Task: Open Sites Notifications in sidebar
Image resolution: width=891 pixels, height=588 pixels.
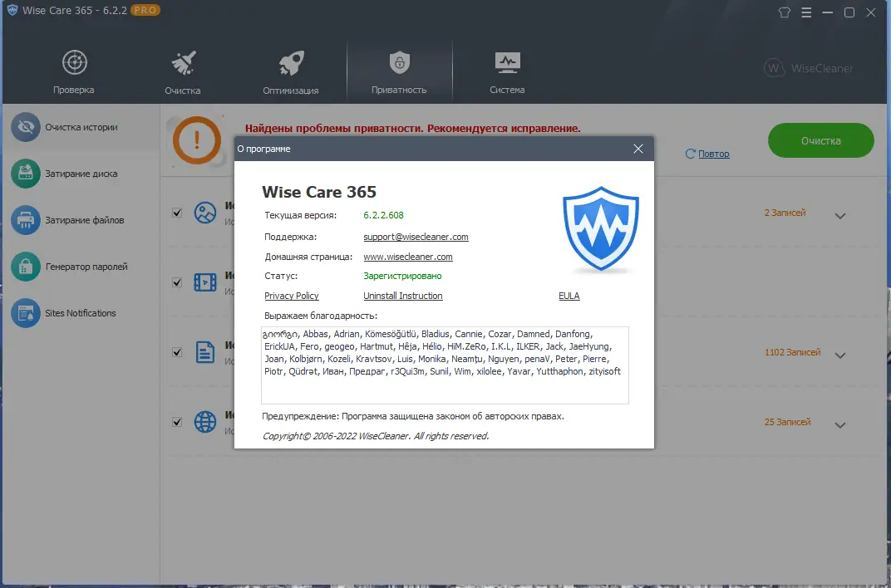Action: pos(81,313)
